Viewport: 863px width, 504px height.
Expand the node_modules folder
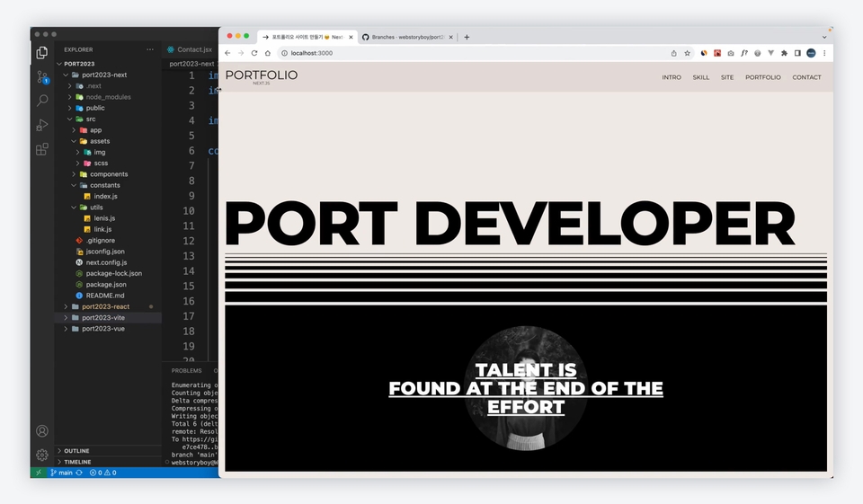70,97
